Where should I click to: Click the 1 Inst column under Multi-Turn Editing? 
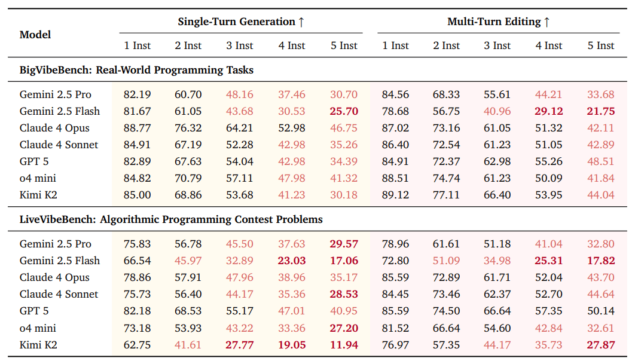(395, 45)
